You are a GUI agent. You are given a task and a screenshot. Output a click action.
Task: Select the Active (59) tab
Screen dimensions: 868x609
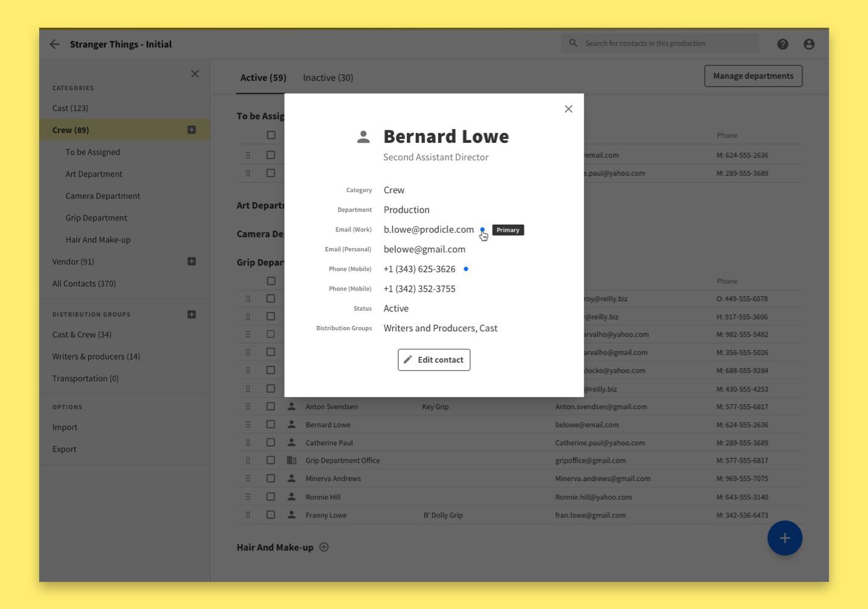click(263, 78)
